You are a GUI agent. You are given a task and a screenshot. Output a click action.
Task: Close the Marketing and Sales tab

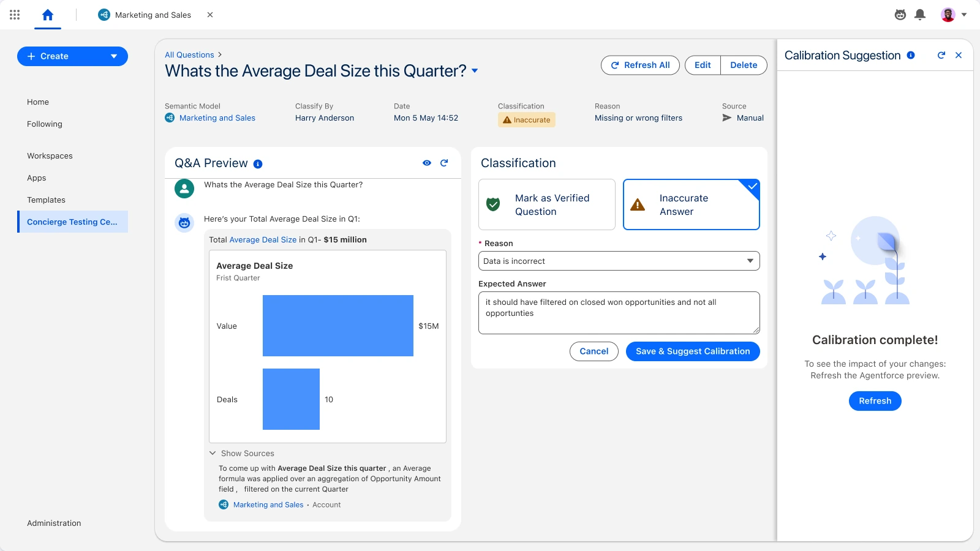tap(210, 15)
